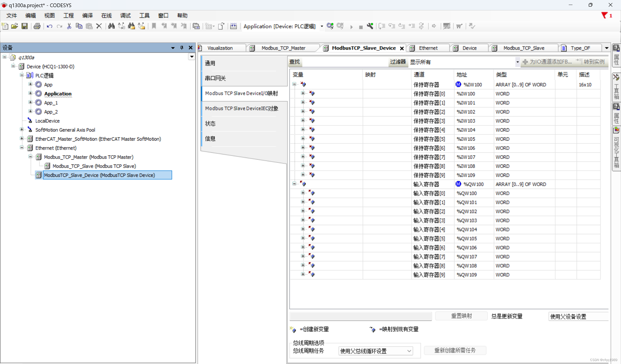Image resolution: width=621 pixels, height=364 pixels.
Task: Open Modbus TCP Slave DeviceIEC对象 page
Action: coord(244,108)
